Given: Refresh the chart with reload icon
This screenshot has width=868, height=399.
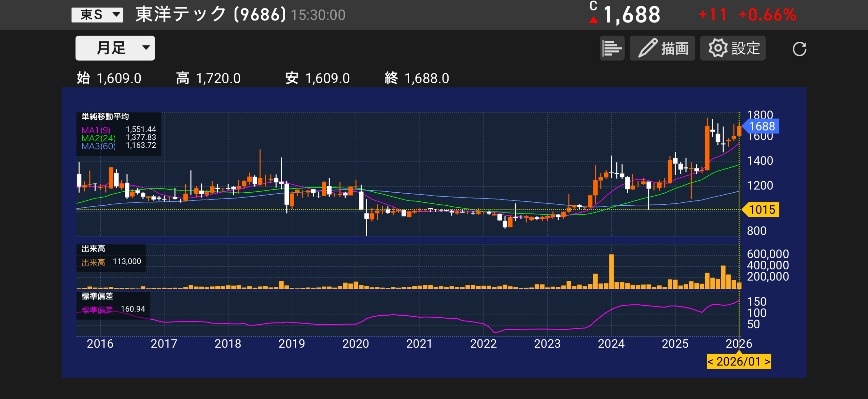Looking at the screenshot, I should 799,49.
